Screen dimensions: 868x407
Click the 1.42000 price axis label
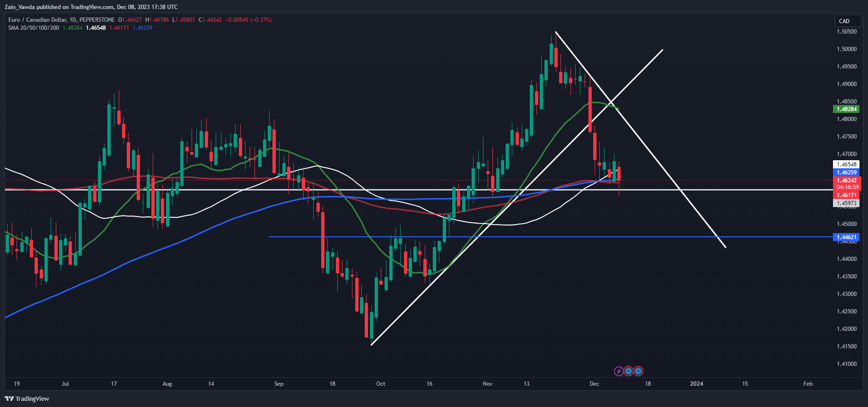847,329
